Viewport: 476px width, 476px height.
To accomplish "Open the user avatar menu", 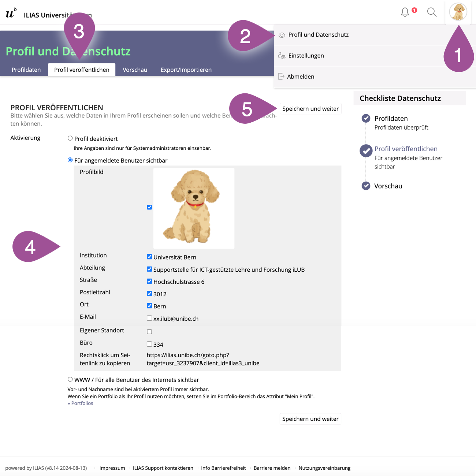I will (x=458, y=12).
